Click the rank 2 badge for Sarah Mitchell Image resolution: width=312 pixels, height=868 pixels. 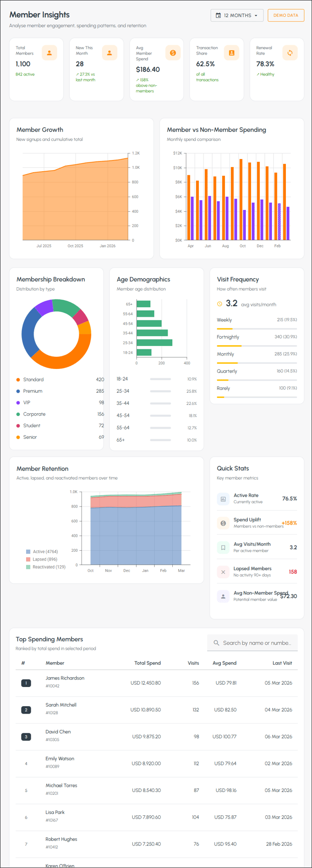coord(26,710)
